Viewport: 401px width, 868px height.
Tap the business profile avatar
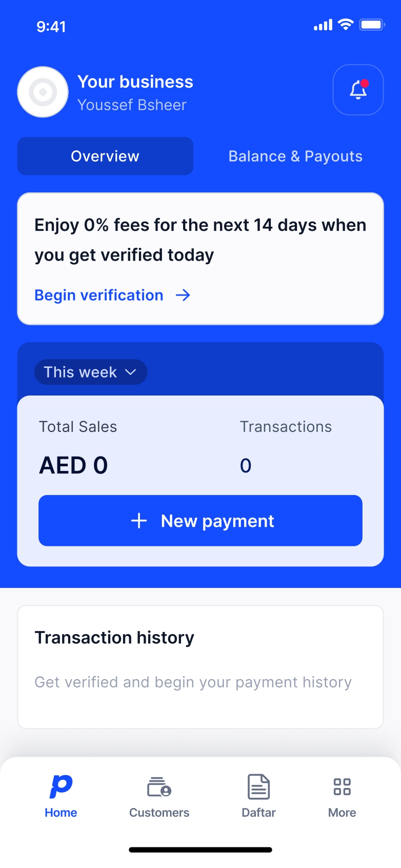43,92
